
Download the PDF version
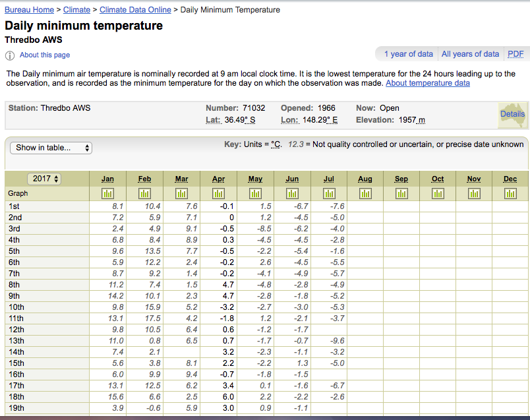coord(515,54)
